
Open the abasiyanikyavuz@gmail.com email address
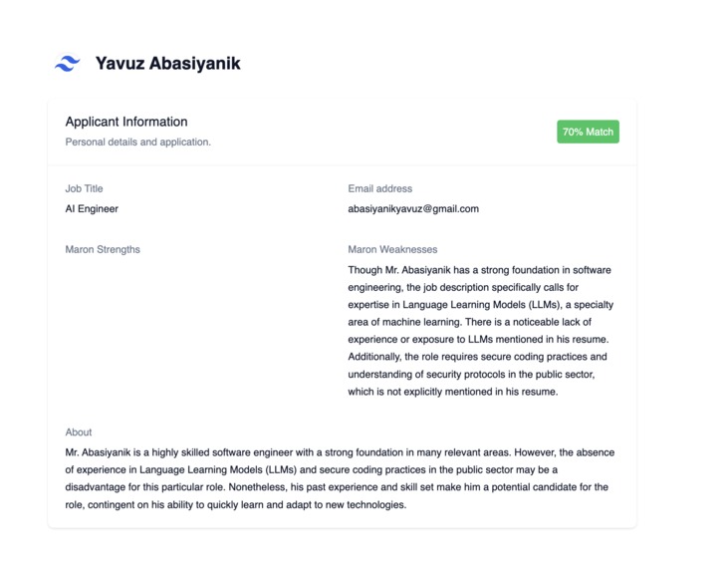[x=413, y=209]
